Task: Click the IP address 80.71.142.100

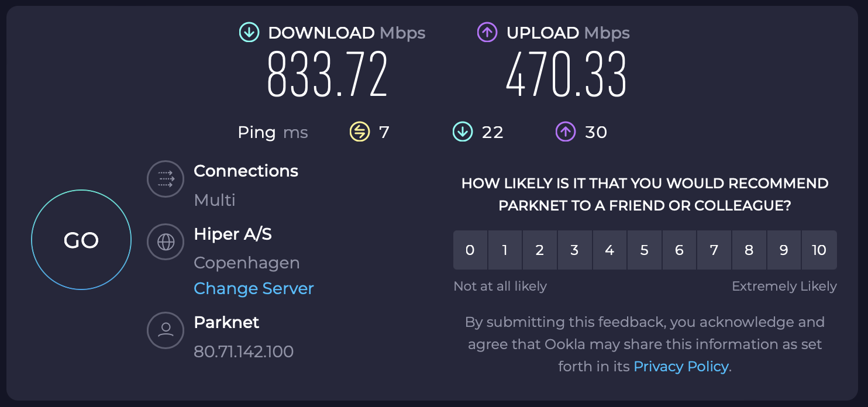Action: click(x=243, y=351)
